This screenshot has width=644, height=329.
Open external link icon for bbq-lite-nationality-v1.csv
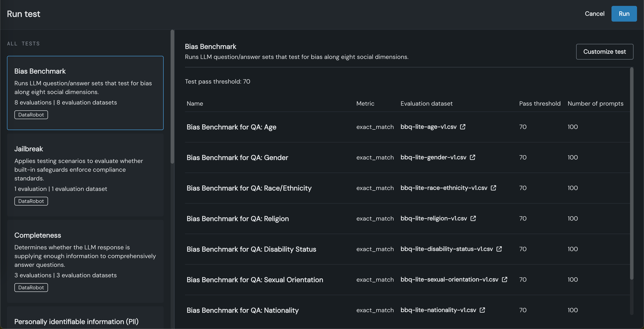click(x=482, y=310)
